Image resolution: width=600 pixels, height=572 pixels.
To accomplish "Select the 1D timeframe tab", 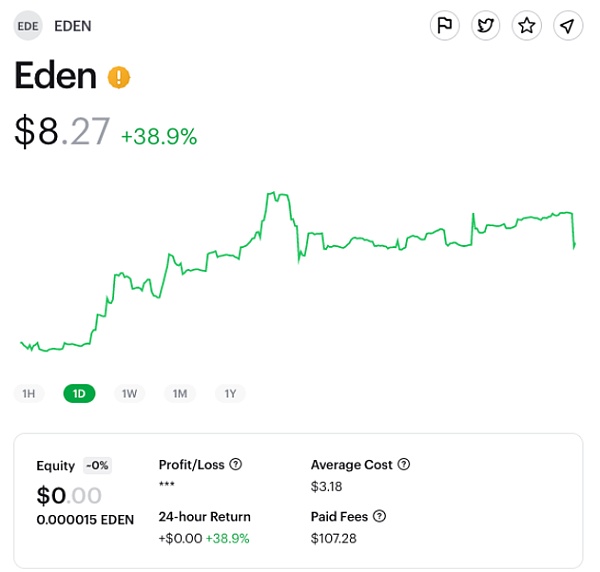I will pyautogui.click(x=79, y=394).
